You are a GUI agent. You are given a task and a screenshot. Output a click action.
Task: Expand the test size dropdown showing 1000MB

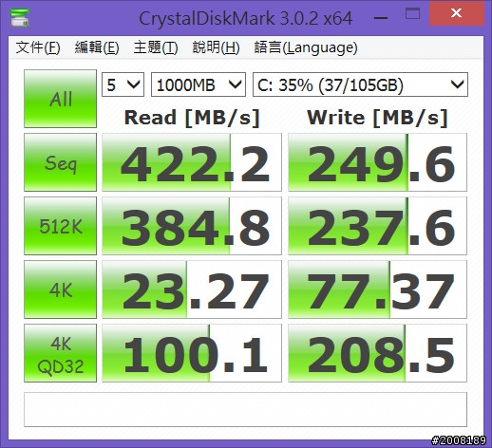(x=199, y=84)
